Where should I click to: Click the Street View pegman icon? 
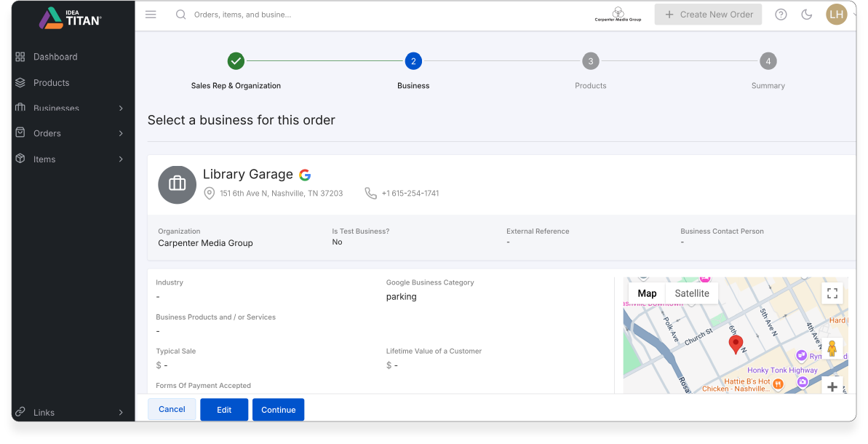(832, 349)
